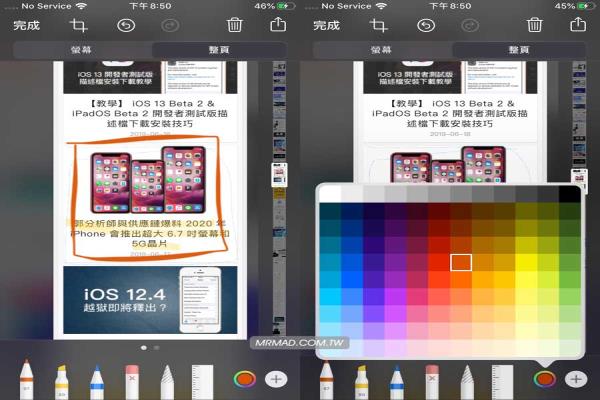Open the iOS 13 Beta 2 article title, left
600x400 pixels.
point(150,113)
